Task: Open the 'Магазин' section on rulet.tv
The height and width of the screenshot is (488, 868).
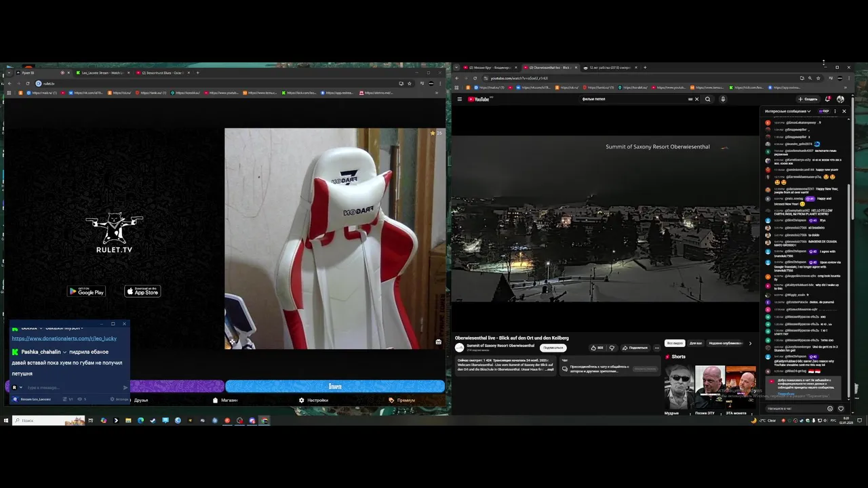Action: (226, 400)
